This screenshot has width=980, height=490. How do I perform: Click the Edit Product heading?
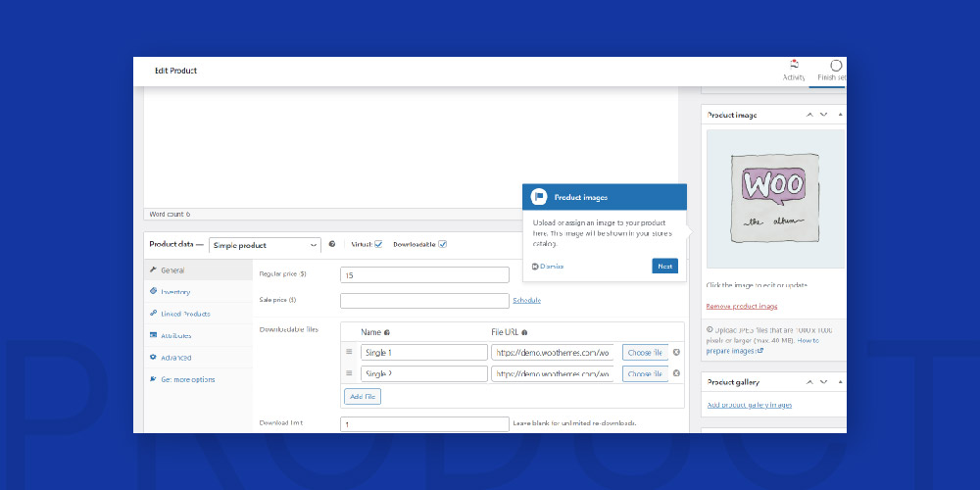point(175,71)
